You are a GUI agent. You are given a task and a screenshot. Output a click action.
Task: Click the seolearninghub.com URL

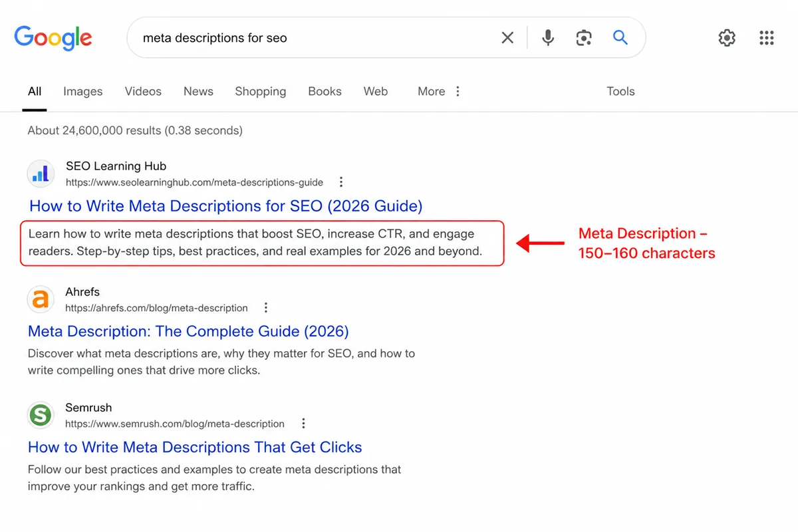[194, 182]
